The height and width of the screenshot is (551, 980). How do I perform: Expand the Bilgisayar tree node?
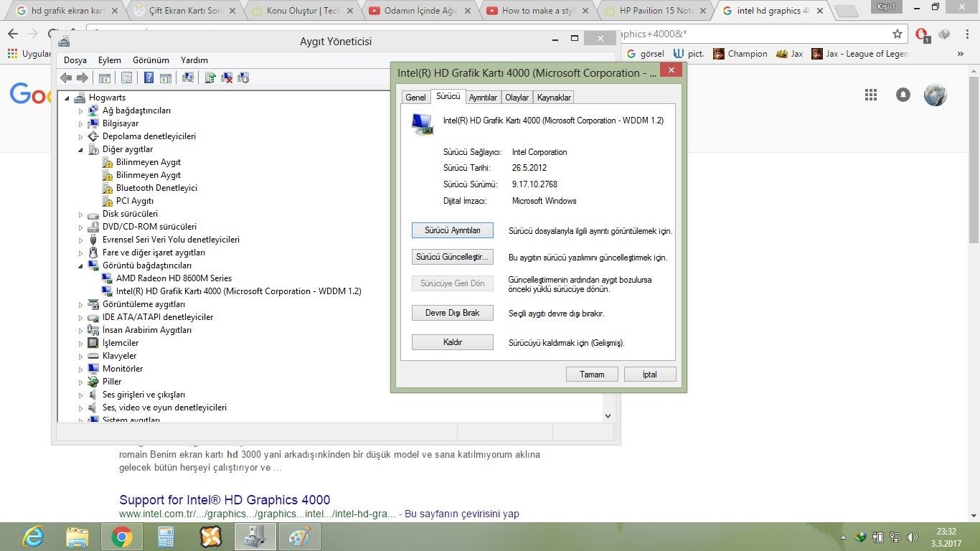click(x=81, y=123)
